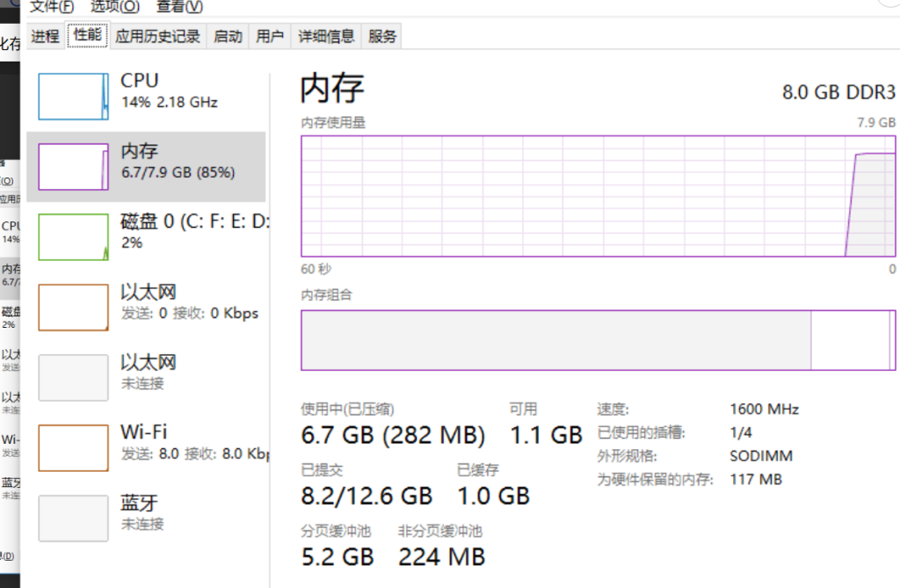Image resolution: width=900 pixels, height=588 pixels.
Task: Open the 选项 menu
Action: coord(115,6)
